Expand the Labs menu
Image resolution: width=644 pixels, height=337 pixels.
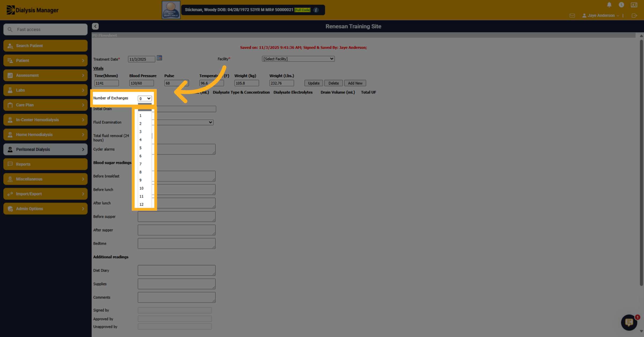45,90
